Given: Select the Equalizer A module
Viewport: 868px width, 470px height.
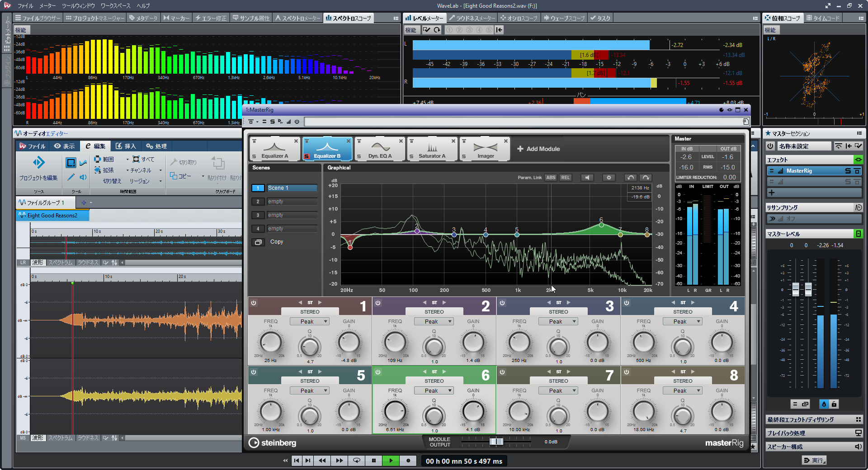Looking at the screenshot, I should coord(275,149).
